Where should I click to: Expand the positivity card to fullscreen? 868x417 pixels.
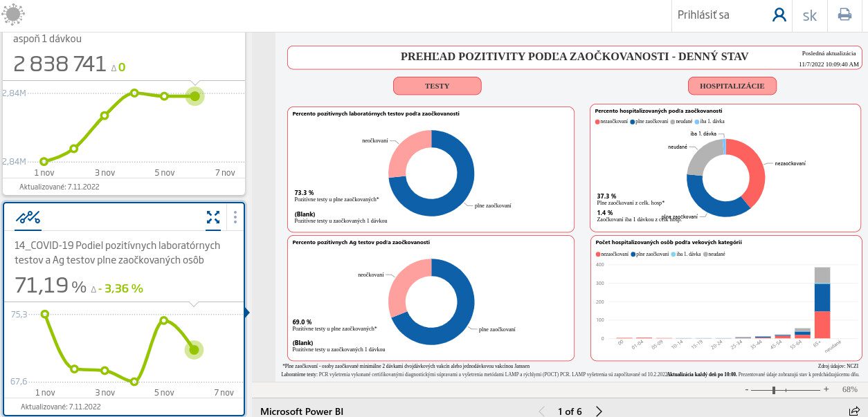coord(213,217)
